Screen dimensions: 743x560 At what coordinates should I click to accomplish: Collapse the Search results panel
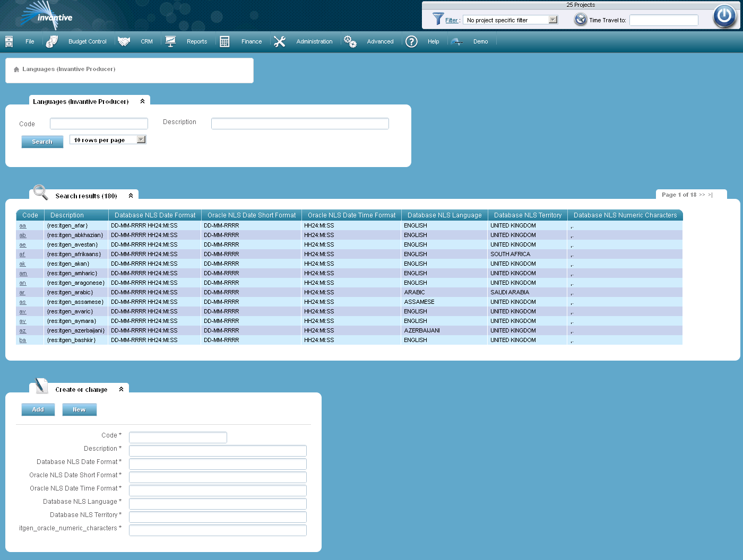click(131, 196)
